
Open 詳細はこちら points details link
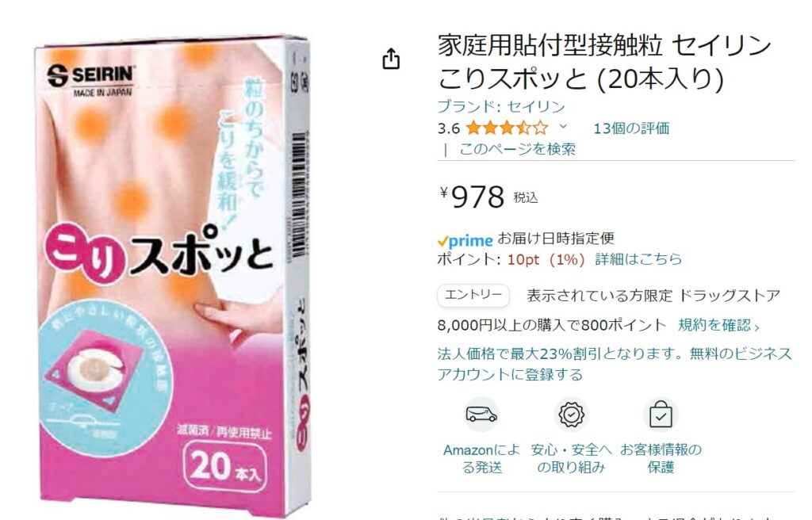(x=638, y=259)
